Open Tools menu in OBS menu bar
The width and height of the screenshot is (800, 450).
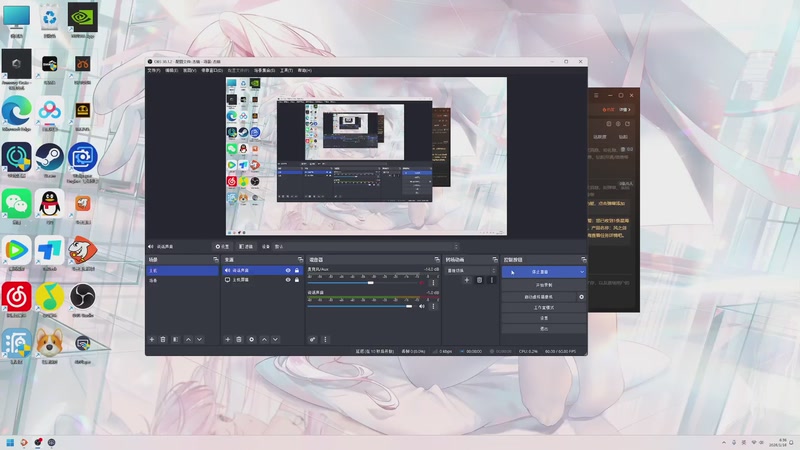pyautogui.click(x=286, y=70)
